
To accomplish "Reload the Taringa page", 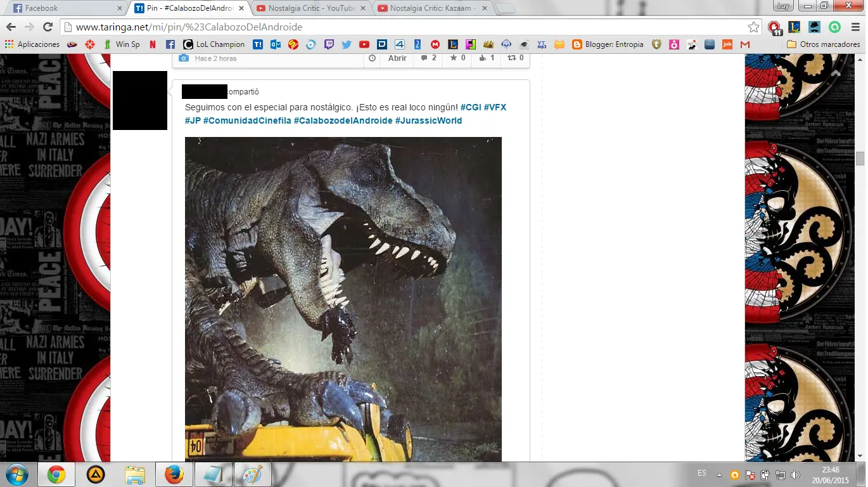I will click(x=48, y=27).
